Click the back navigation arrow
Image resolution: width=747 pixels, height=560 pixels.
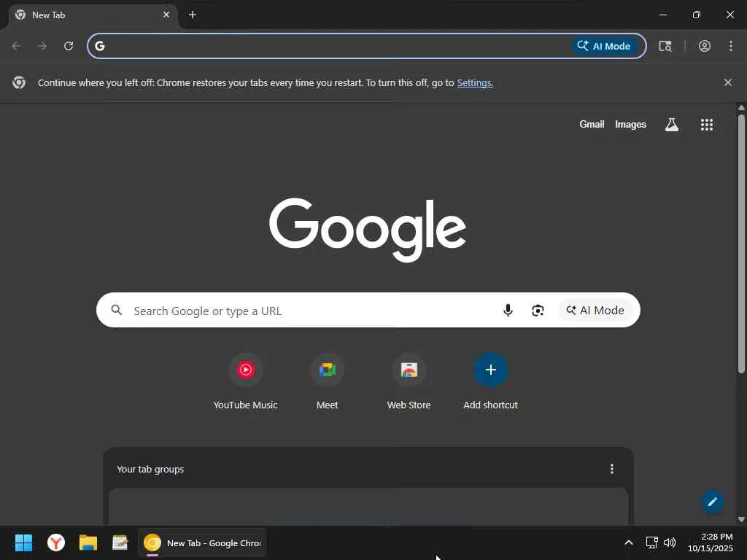coord(16,46)
